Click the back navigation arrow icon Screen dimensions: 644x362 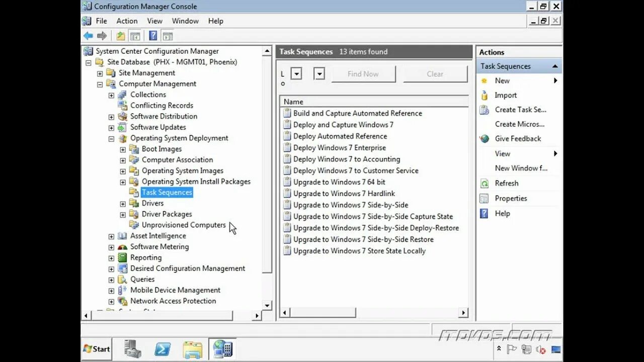pyautogui.click(x=88, y=35)
